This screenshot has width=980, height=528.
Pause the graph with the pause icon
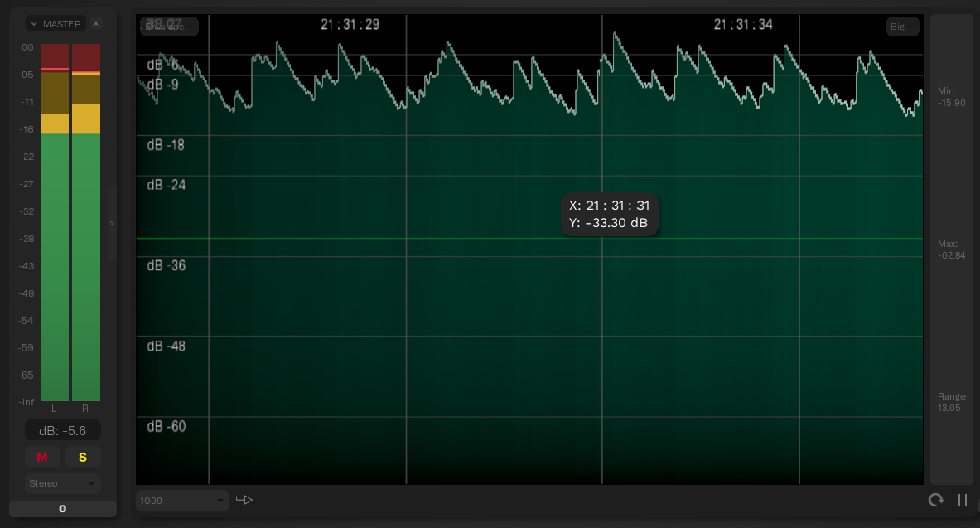963,500
